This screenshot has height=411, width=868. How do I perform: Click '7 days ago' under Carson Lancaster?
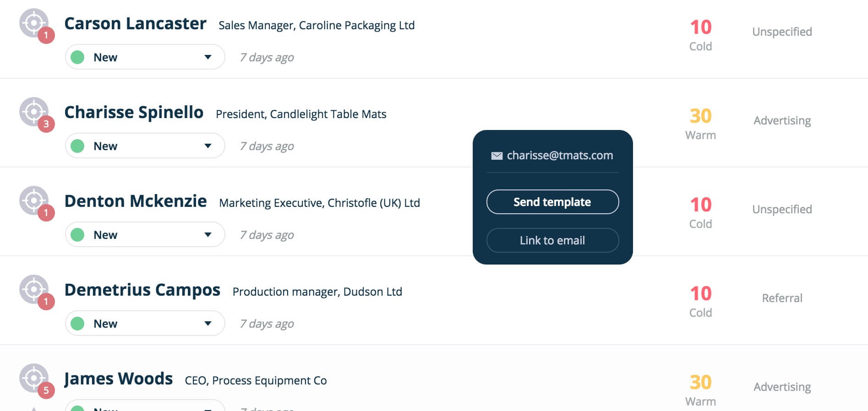click(x=267, y=58)
